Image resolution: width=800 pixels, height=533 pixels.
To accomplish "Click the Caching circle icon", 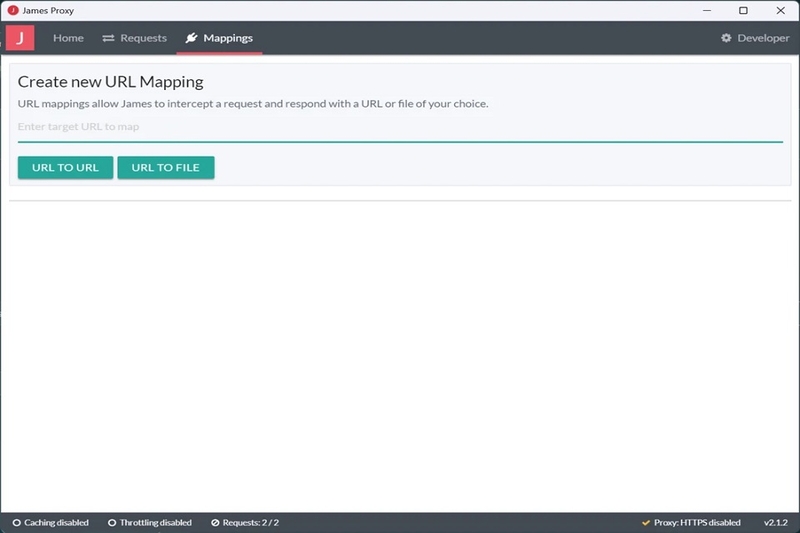I will (x=16, y=523).
